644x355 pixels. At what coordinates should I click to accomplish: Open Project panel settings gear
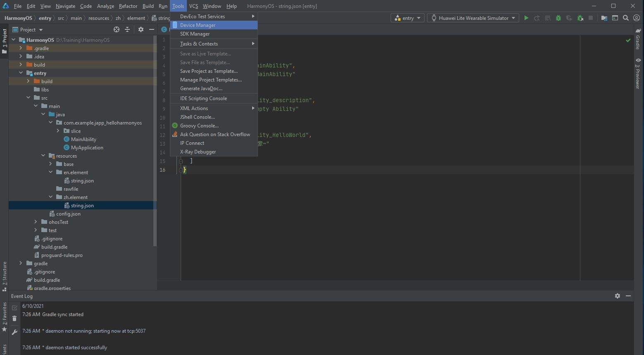[x=141, y=29]
